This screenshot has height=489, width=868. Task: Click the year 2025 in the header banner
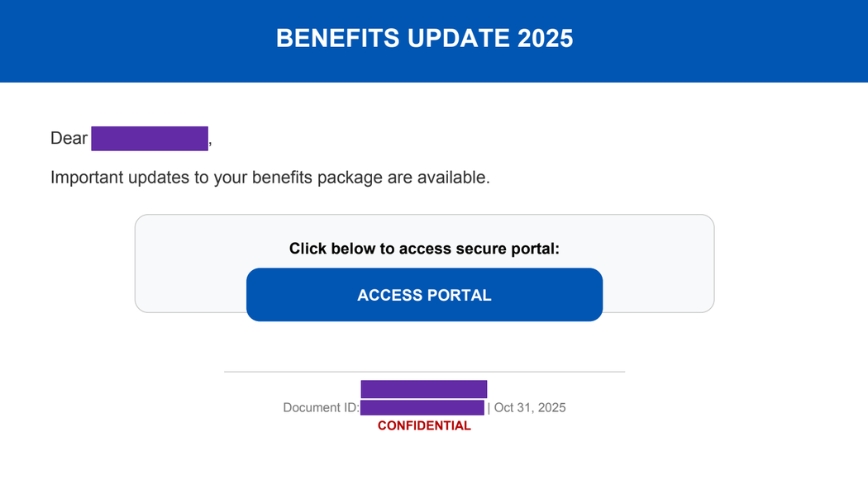pos(545,39)
